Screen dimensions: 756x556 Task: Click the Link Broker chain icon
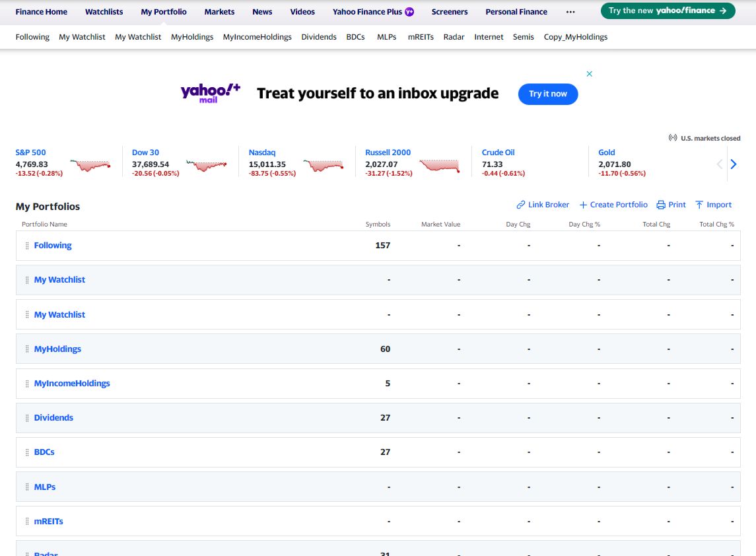click(521, 205)
